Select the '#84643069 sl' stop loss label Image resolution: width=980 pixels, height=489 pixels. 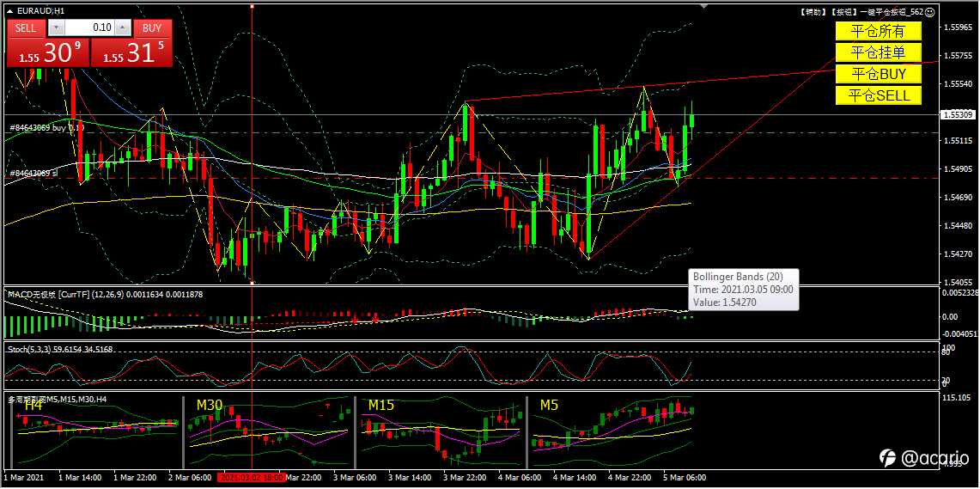tap(33, 173)
